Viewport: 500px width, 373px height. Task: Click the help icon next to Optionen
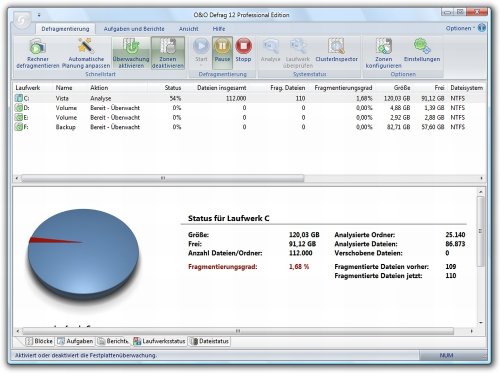tap(482, 28)
